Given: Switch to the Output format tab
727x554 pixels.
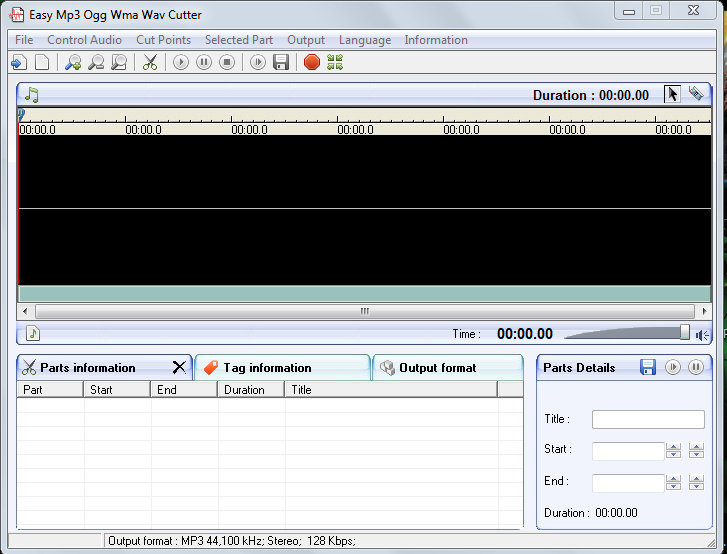Looking at the screenshot, I should pos(448,368).
